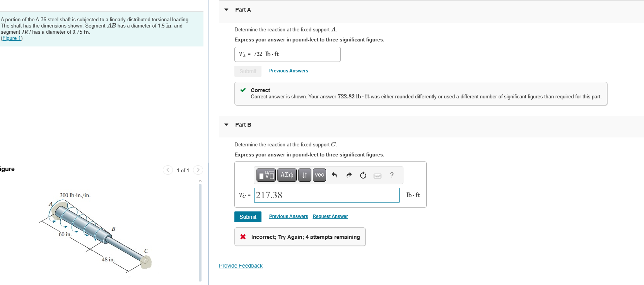Open equation editor help via question mark
This screenshot has height=285, width=644.
[391, 175]
